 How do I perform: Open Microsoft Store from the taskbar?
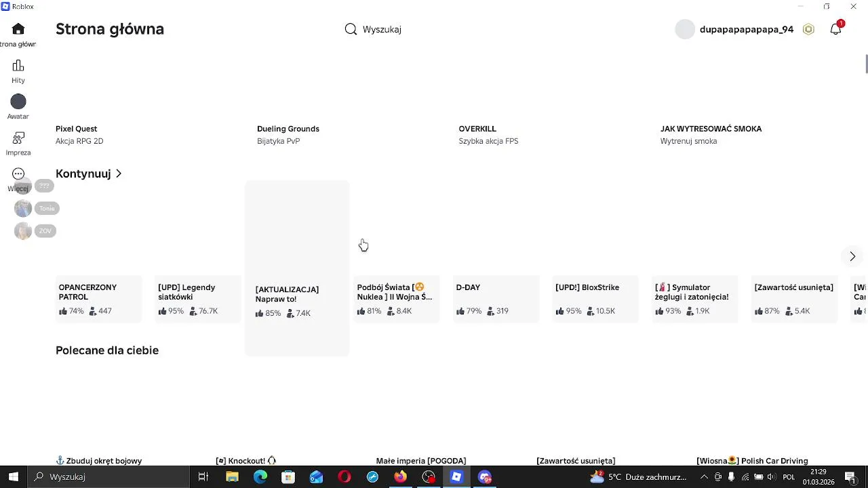click(x=288, y=476)
